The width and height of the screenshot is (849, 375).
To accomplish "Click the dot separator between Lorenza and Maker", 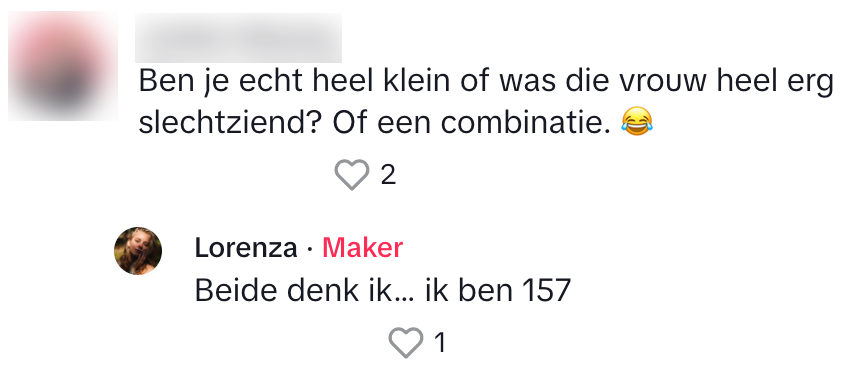I will (x=310, y=249).
